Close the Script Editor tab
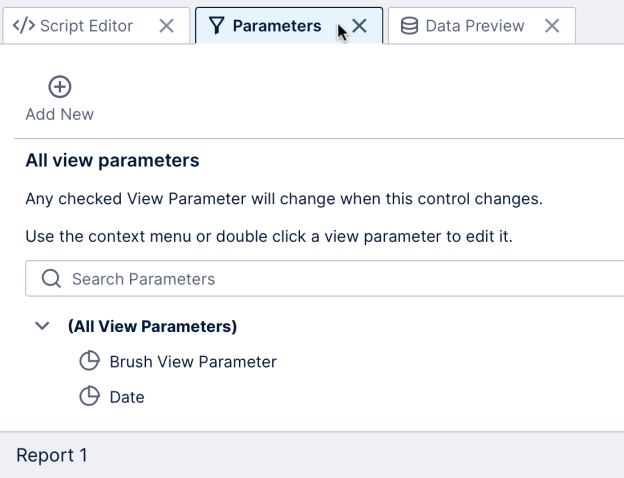 point(167,26)
